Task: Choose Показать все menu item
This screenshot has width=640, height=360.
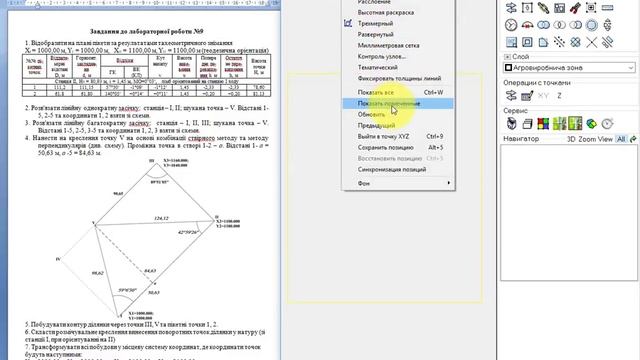Action: (398, 93)
